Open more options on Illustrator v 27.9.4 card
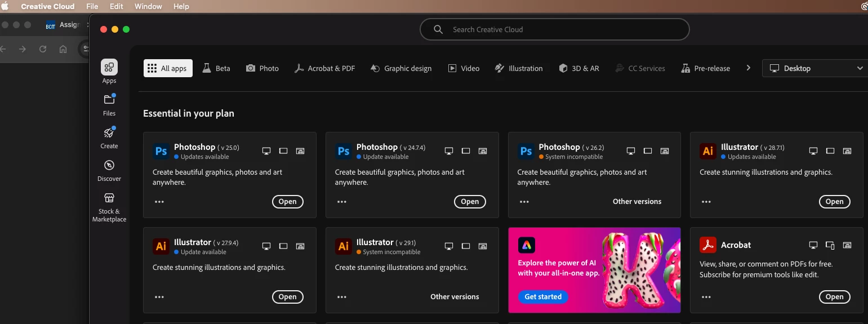Viewport: 868px width, 324px height. click(x=159, y=297)
